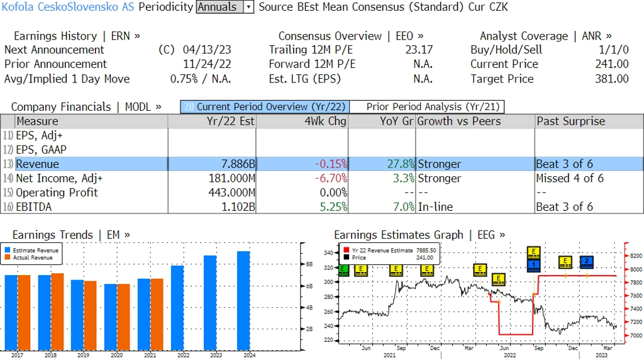The image size is (644, 362).
Task: Click yellow E marker stacked above blue 1
Action: click(x=533, y=252)
